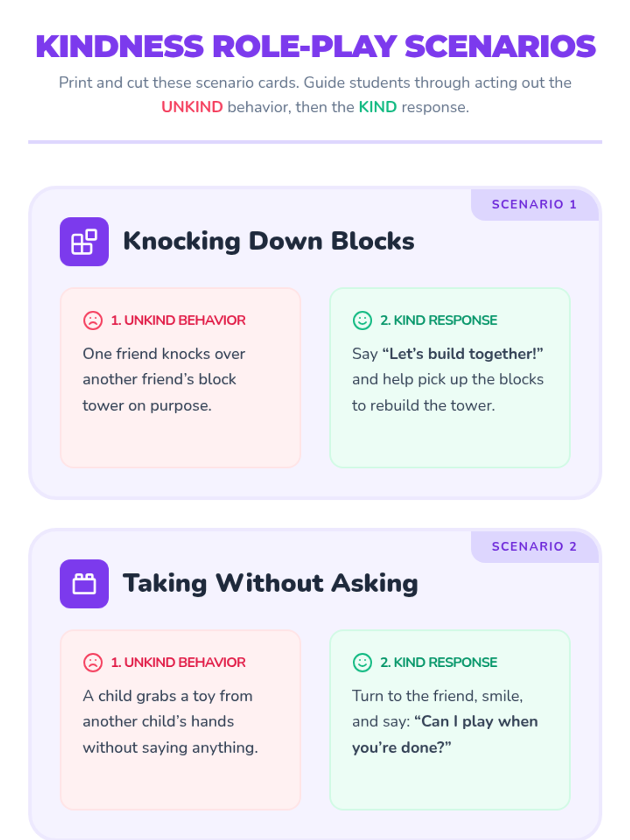630x840 pixels.
Task: Click the "Let's build together!" bold quote
Action: click(x=463, y=354)
